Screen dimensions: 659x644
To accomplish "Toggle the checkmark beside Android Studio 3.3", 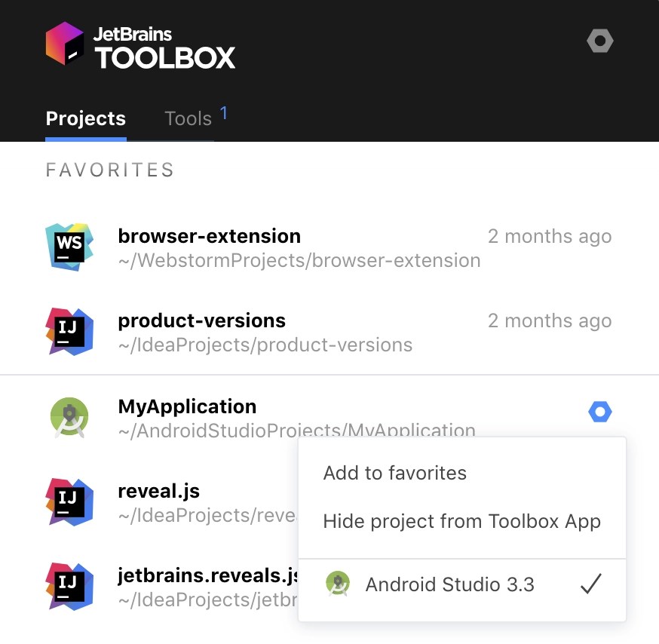I will point(592,584).
